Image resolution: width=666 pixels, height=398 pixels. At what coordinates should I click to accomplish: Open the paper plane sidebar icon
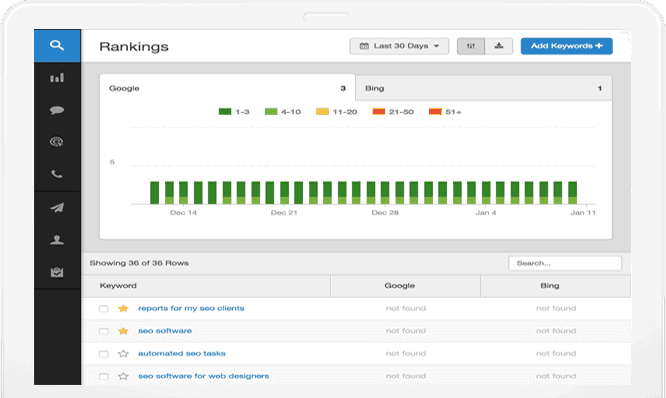point(57,207)
